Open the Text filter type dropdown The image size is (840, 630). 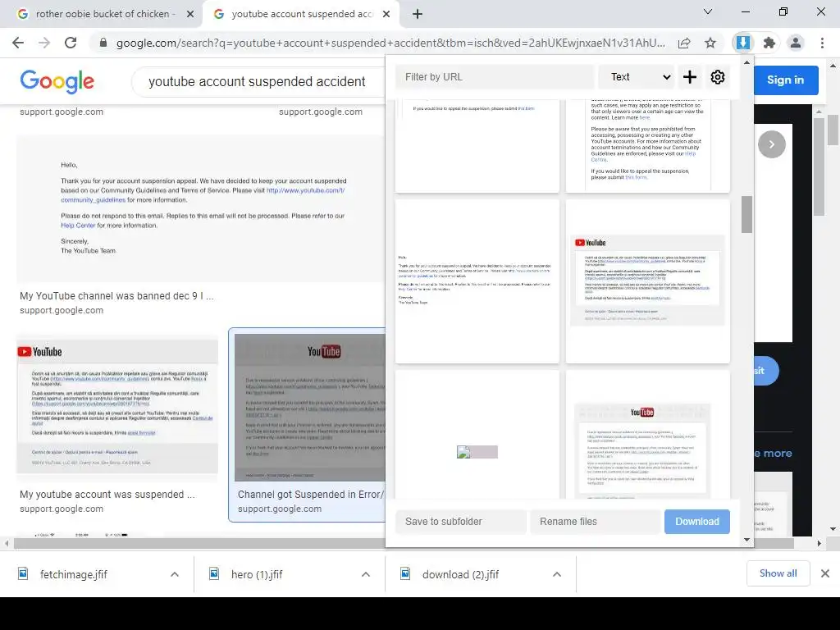(637, 77)
